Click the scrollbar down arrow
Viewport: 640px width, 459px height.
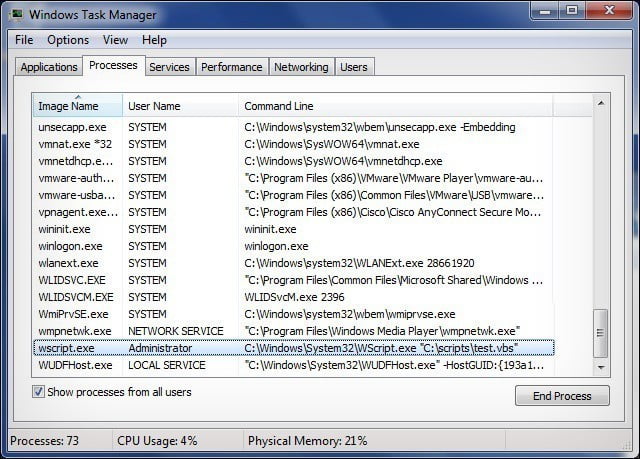601,367
